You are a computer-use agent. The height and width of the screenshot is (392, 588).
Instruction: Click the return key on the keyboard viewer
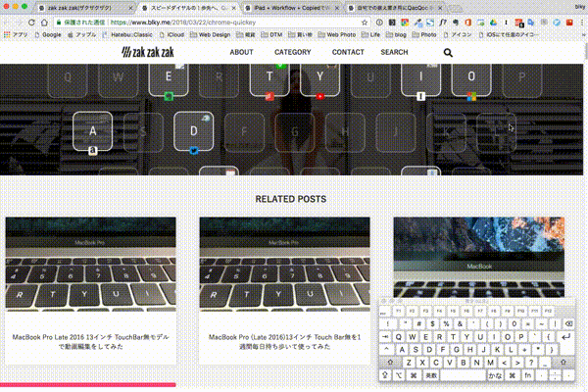[x=565, y=336]
